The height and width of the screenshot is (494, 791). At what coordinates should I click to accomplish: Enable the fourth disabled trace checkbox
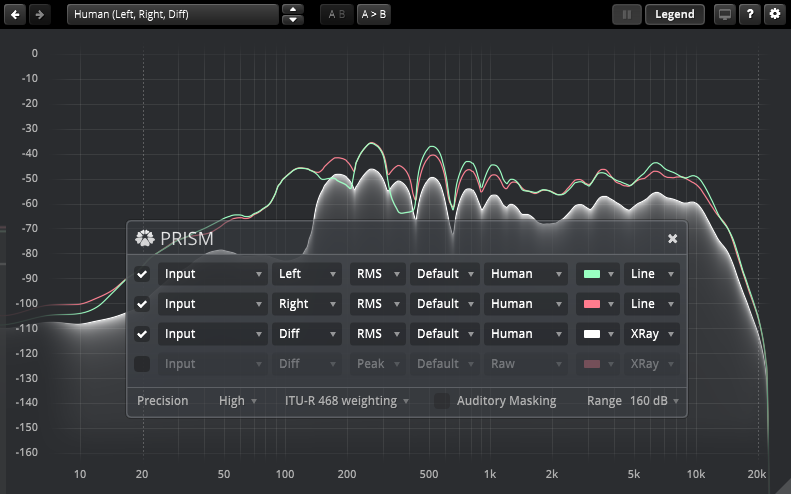click(142, 364)
